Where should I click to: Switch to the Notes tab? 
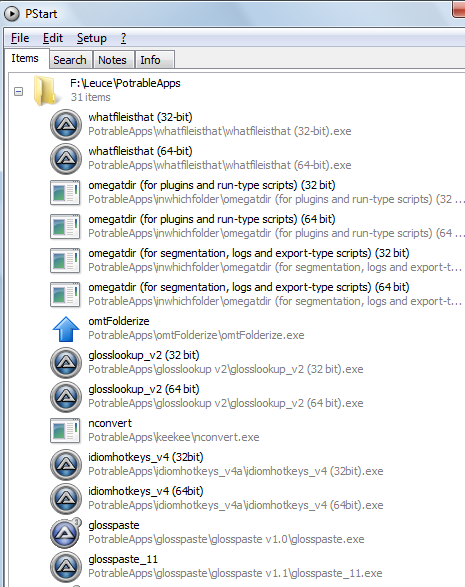pos(112,60)
